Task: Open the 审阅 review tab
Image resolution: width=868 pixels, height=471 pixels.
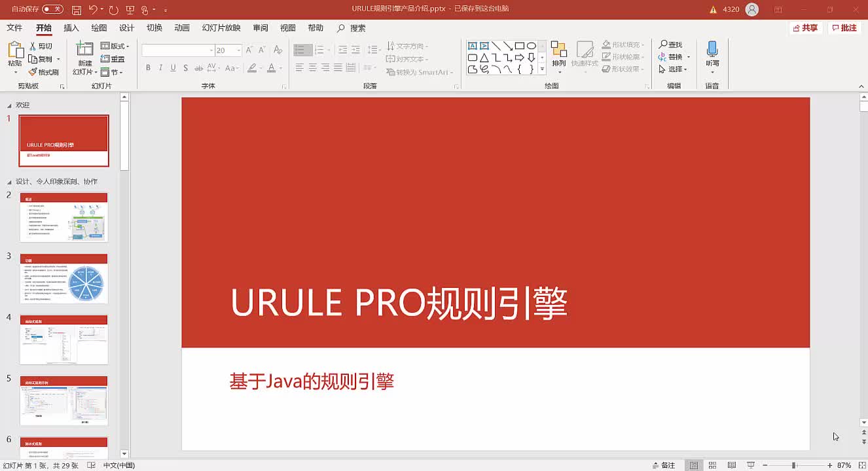Action: point(261,28)
